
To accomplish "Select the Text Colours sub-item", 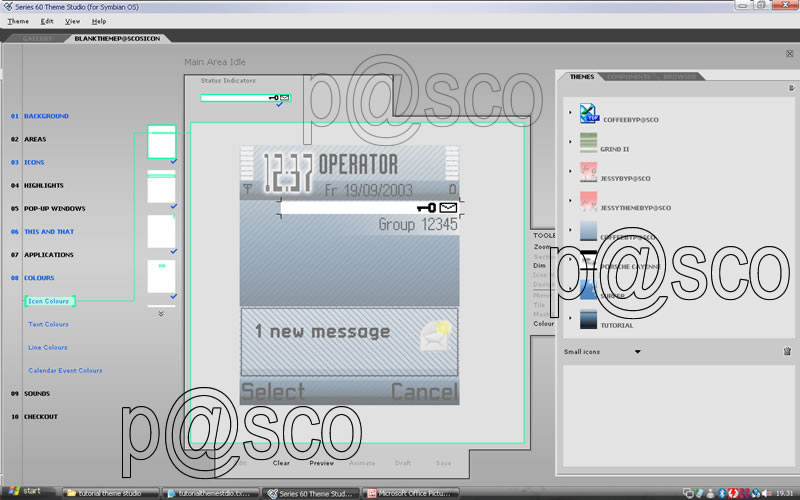I will (48, 324).
